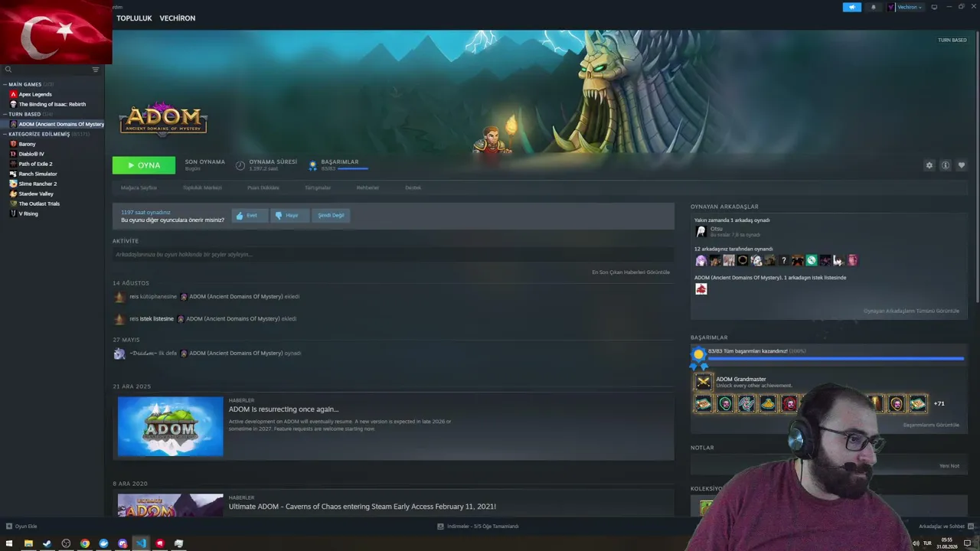Select the V Rising game icon

(13, 214)
